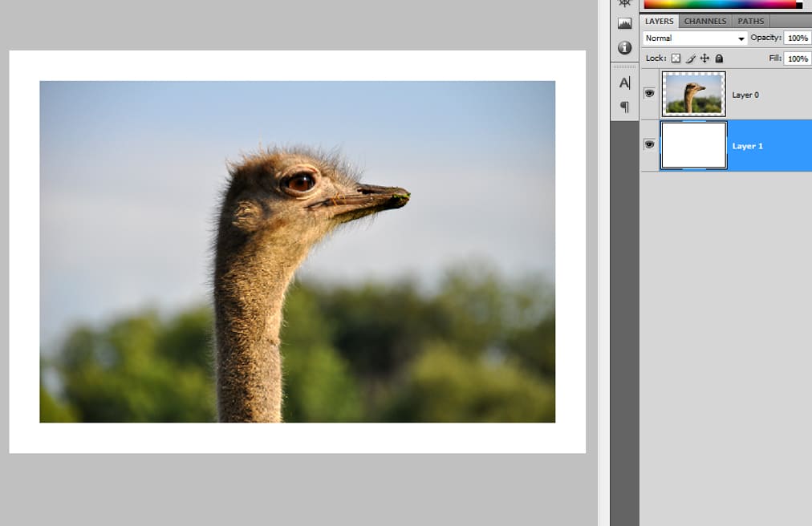Open the Navigator panel icon
The width and height of the screenshot is (812, 526).
point(624,3)
